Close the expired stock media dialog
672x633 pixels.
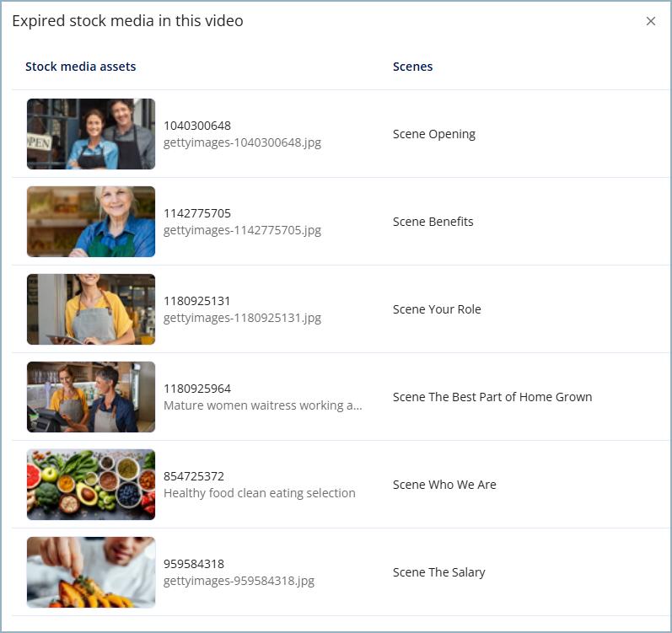point(650,21)
